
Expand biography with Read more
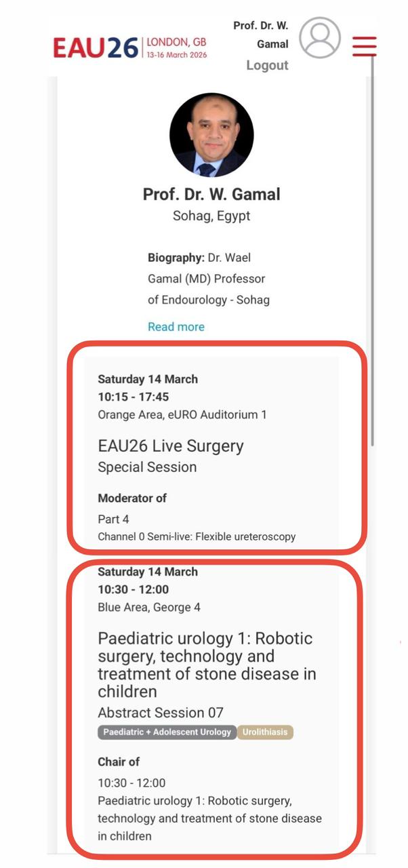click(x=176, y=327)
